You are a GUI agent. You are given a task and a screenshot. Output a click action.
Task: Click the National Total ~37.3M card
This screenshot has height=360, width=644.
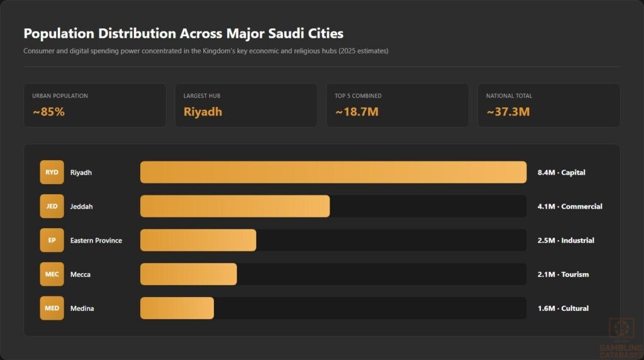pos(548,106)
